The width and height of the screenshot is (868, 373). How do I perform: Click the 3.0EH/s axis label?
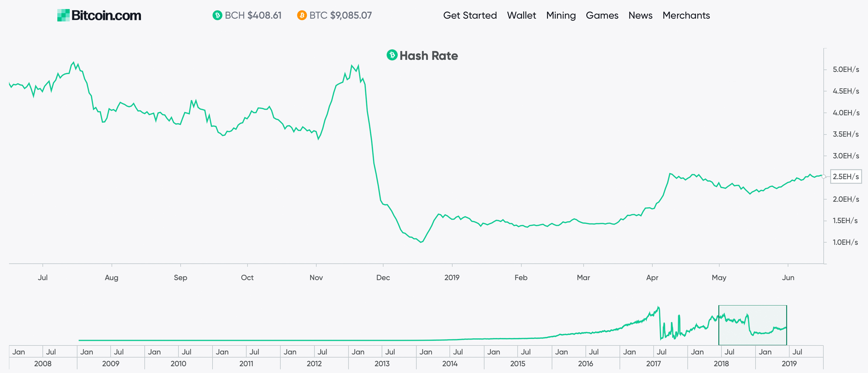click(846, 156)
